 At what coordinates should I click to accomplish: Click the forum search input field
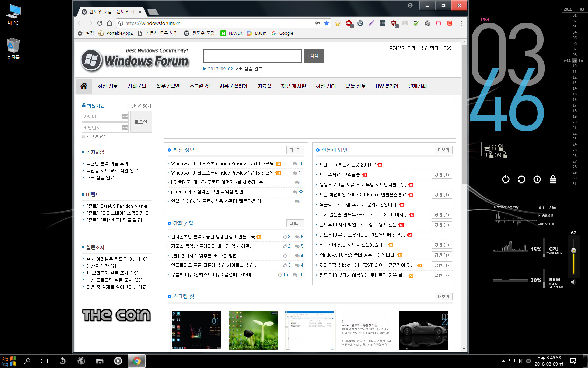point(253,56)
